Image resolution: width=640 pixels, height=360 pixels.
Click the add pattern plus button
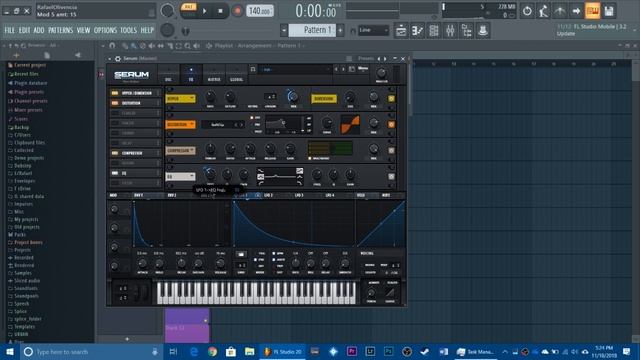[x=340, y=30]
